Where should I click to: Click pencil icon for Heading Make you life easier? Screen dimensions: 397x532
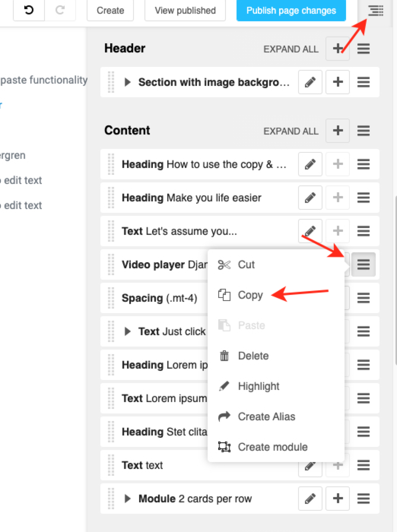coord(310,198)
